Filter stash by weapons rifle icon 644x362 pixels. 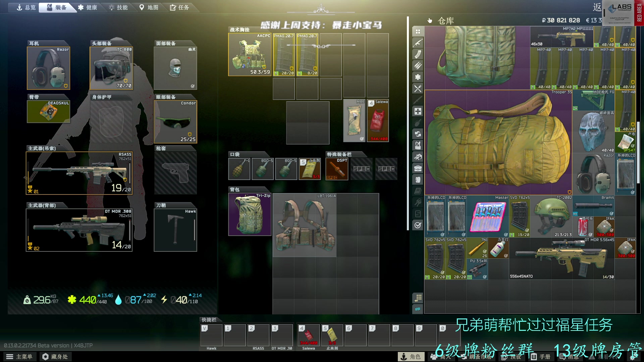(418, 43)
